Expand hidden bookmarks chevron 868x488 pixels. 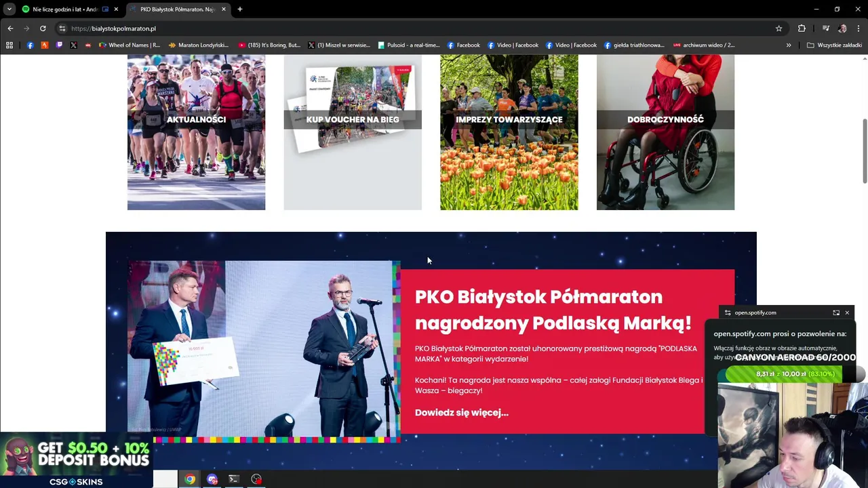789,45
